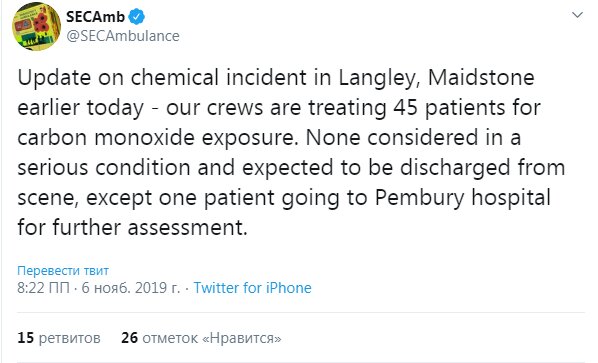Click the number 15 retweet count
Viewport: 598px width, 363px height.
tap(26, 338)
